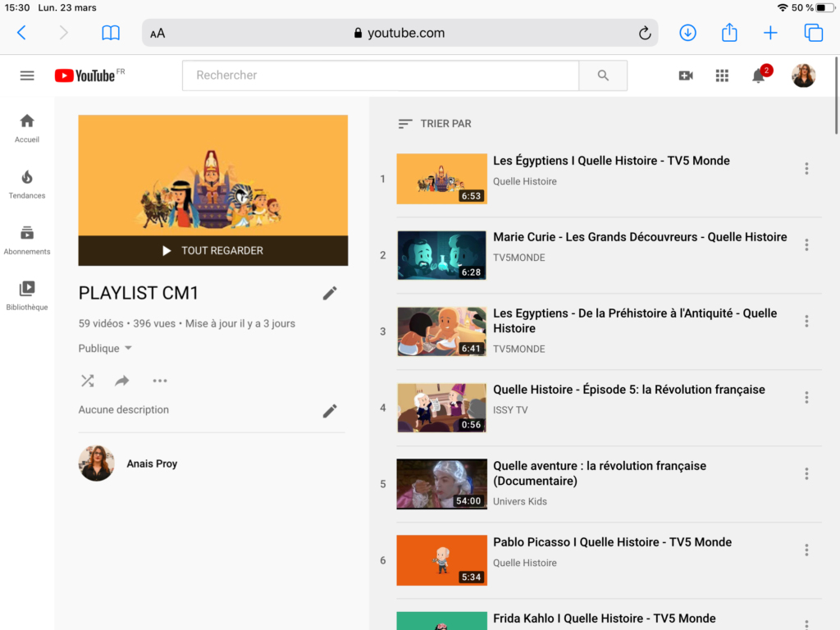This screenshot has width=840, height=630.
Task: Open Pablo Picasso video thumbnail
Action: [x=441, y=560]
